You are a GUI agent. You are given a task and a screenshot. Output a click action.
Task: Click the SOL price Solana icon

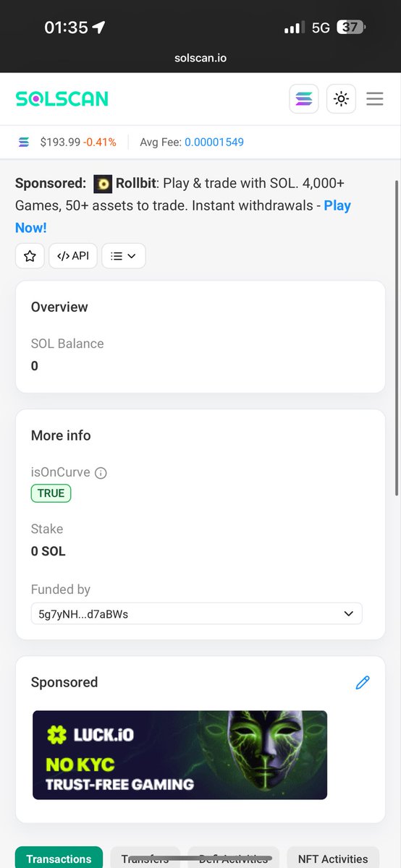coord(24,142)
